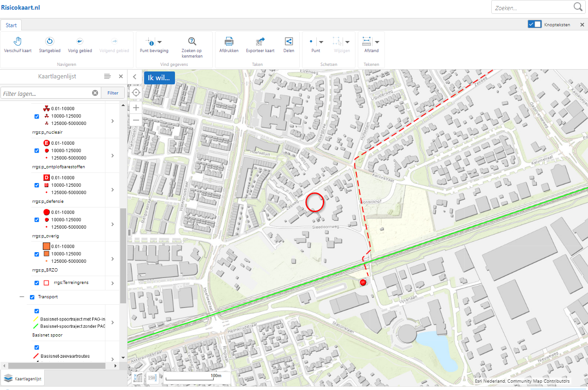Expand the Afstand measurement dropdown arrow

click(377, 42)
